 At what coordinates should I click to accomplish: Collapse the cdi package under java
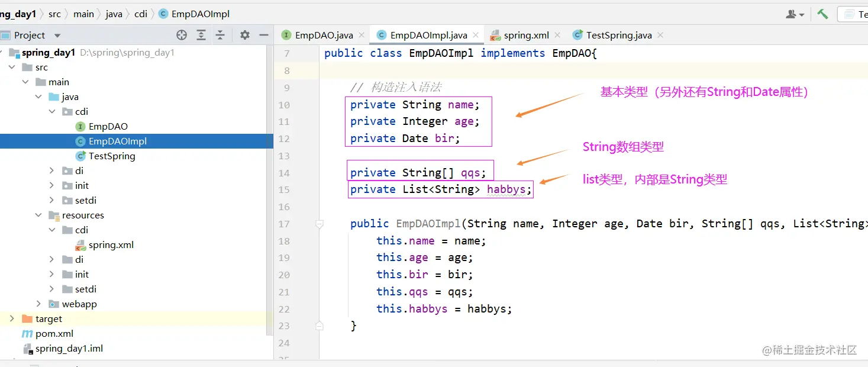52,112
